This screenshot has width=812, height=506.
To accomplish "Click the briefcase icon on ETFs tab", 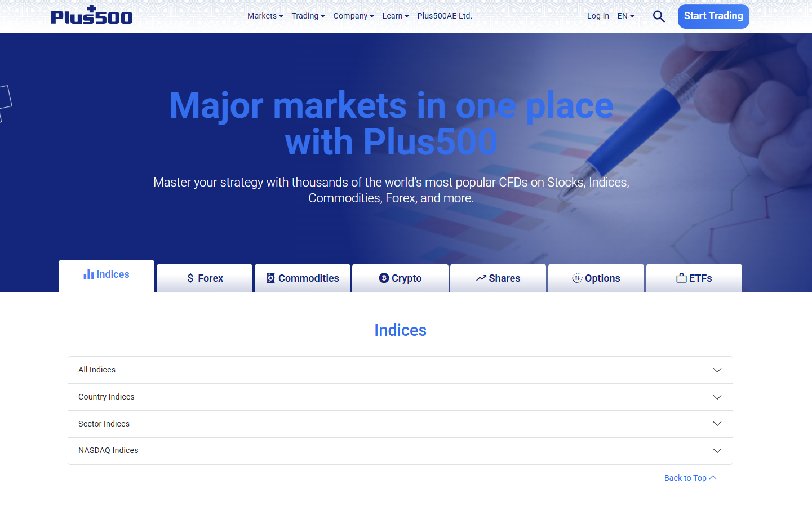I will tap(681, 278).
